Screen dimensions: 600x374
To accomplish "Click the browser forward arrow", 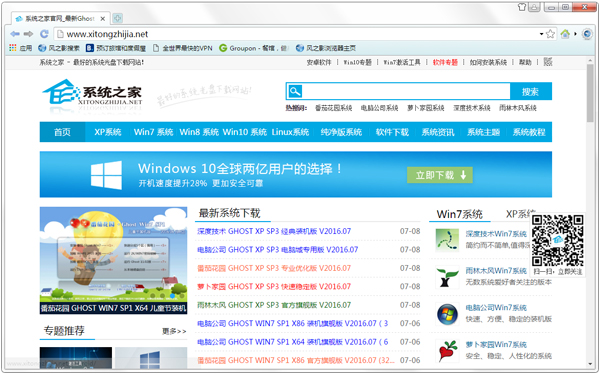I will click(28, 34).
